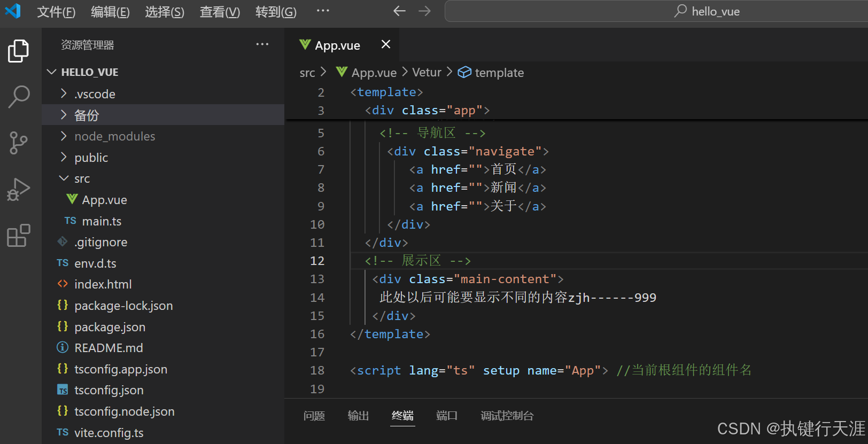Click the 首页 anchor code line
The height and width of the screenshot is (444, 868).
coord(477,169)
